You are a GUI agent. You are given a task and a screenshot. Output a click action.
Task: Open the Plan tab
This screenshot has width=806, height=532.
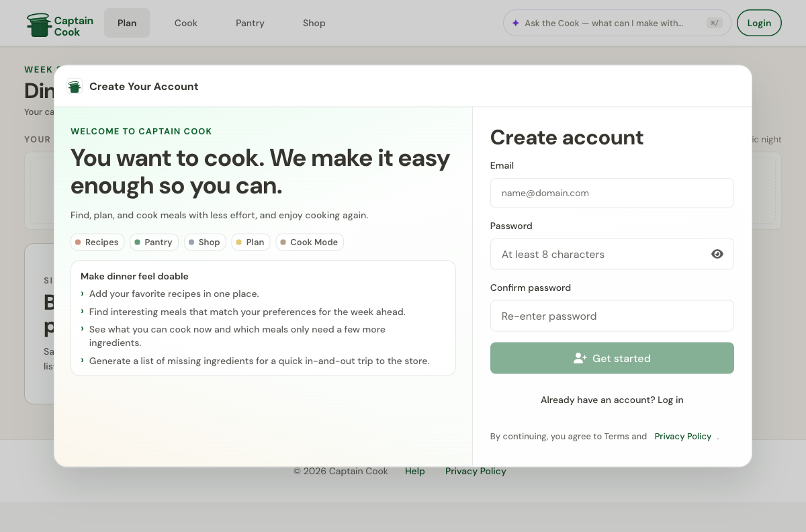[127, 23]
